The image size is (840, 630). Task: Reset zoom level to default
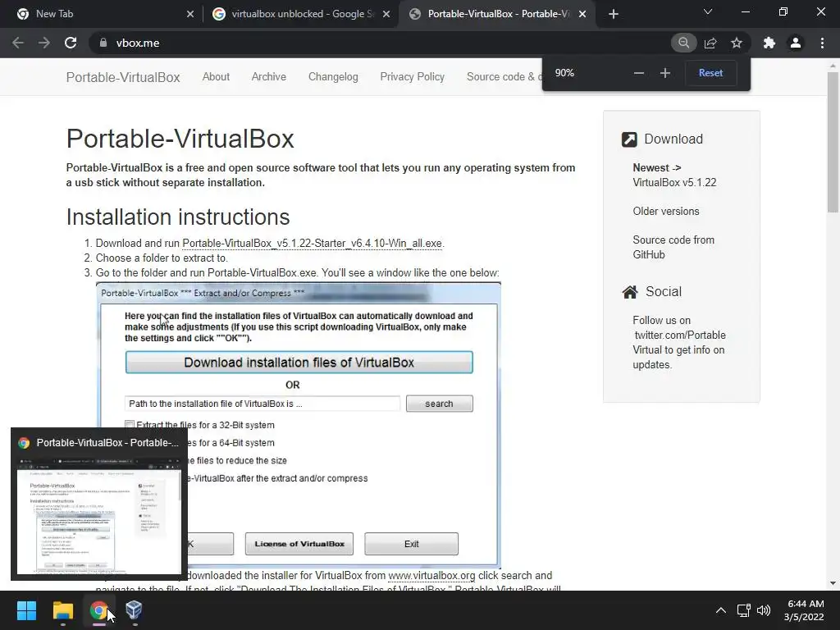711,73
